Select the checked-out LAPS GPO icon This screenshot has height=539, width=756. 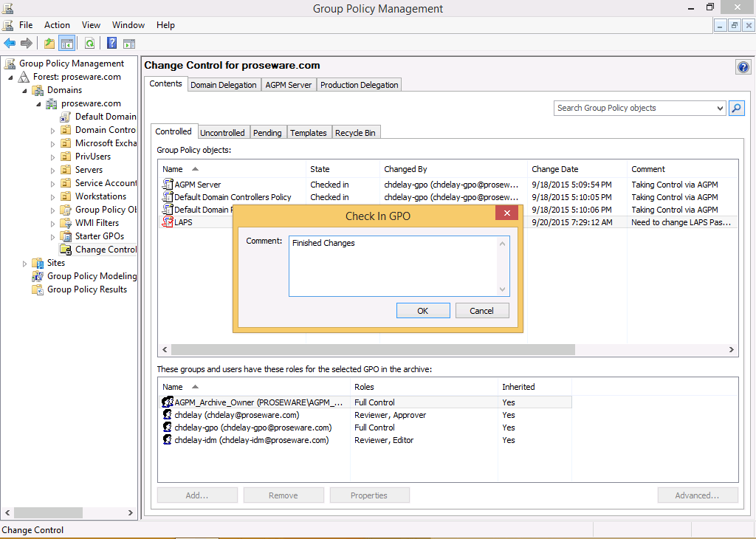[x=168, y=222]
